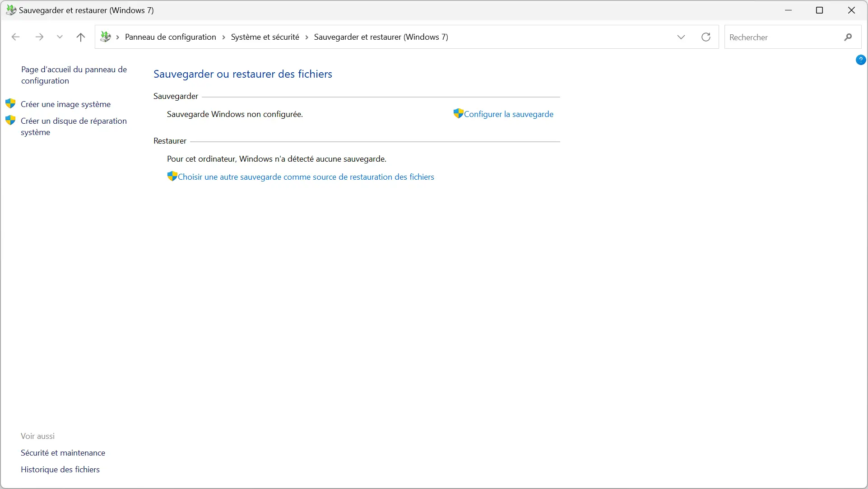The height and width of the screenshot is (489, 868).
Task: Open recent locations dropdown chevron
Action: 60,37
